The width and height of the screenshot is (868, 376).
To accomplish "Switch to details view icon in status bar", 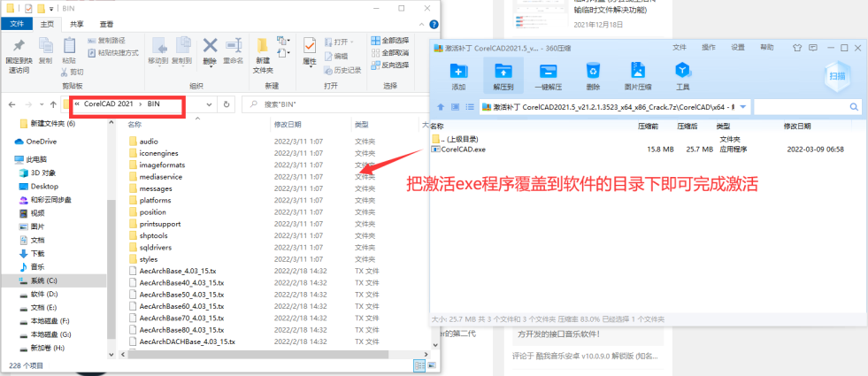I will (x=419, y=365).
